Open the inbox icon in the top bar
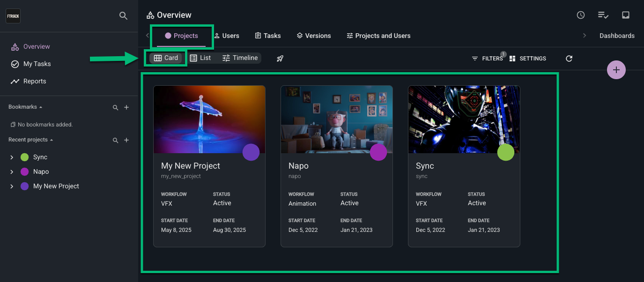Viewport: 644px width, 282px height. 625,15
